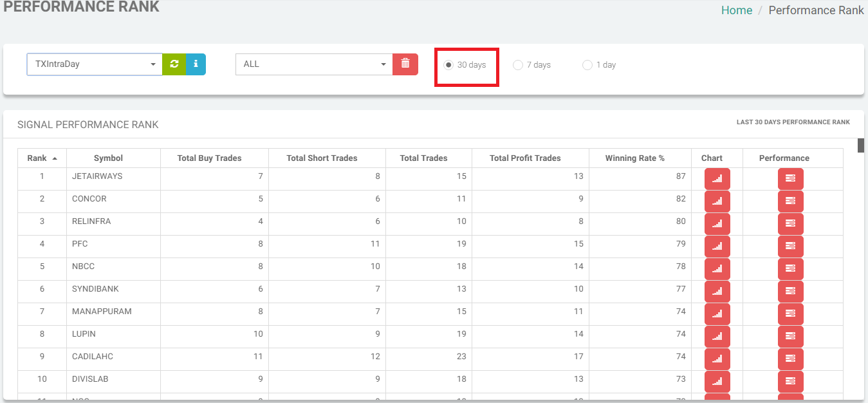Open chart for MANAPPURAM row

[717, 314]
